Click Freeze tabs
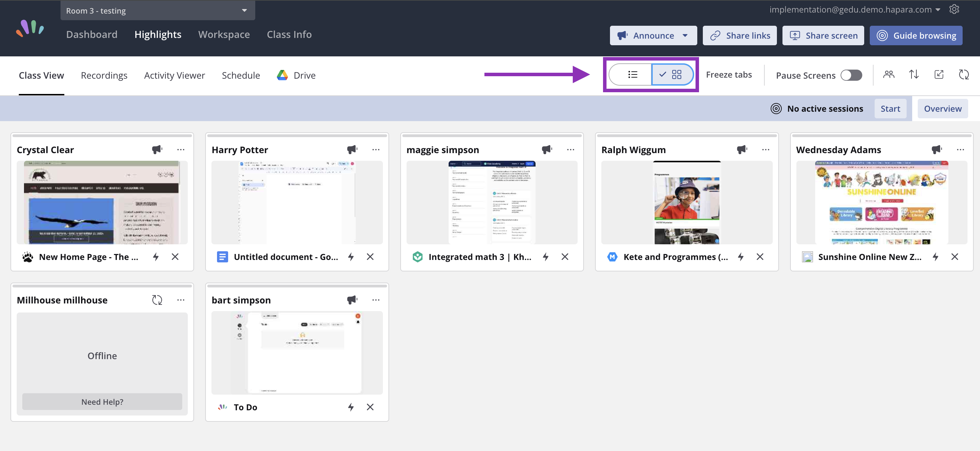The image size is (980, 451). click(729, 74)
